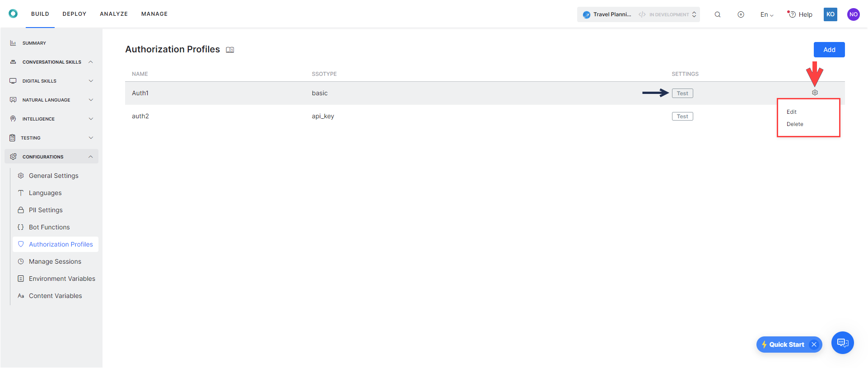Click the Add button
This screenshot has height=368, width=868.
click(829, 50)
